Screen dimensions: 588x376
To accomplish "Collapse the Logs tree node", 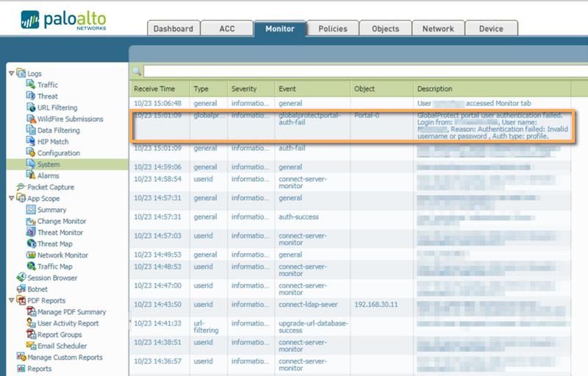I will 11,73.
